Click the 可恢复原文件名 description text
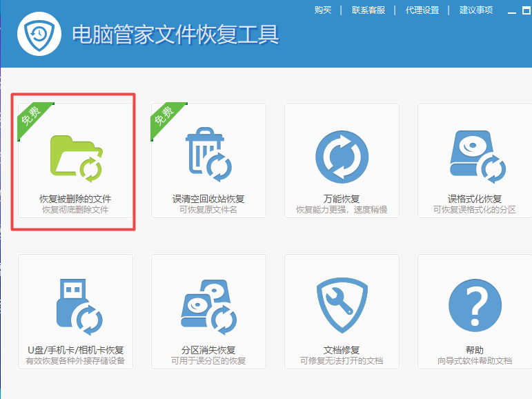 pyautogui.click(x=208, y=210)
